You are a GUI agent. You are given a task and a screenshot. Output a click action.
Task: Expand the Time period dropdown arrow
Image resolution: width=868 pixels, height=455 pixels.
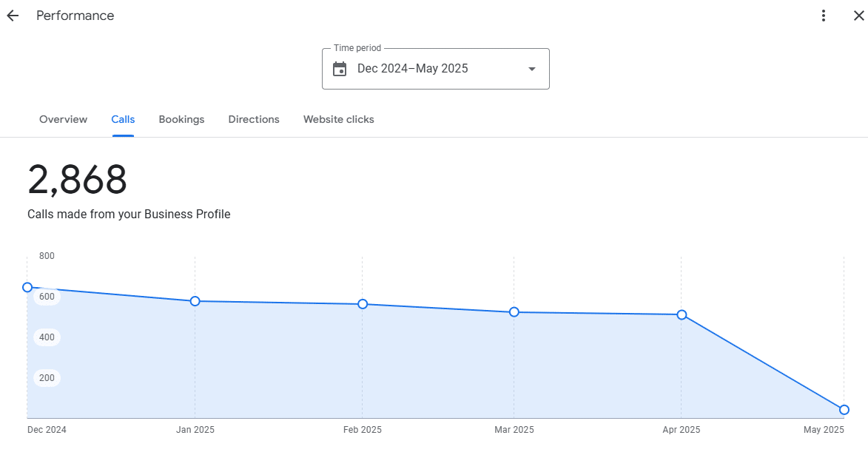(532, 70)
